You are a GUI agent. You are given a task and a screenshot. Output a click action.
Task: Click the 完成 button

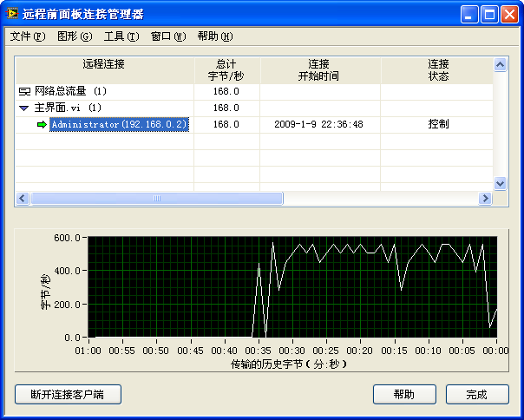click(x=476, y=394)
